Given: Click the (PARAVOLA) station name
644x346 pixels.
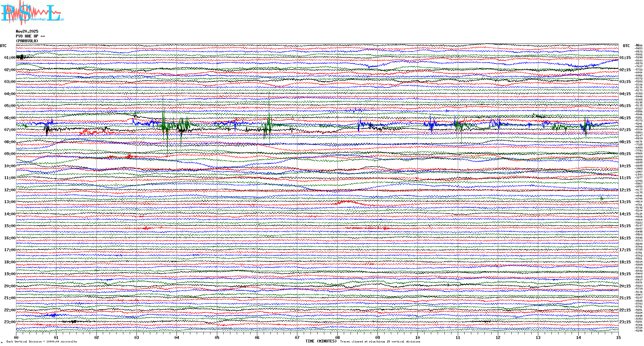Looking at the screenshot, I should point(27,41).
